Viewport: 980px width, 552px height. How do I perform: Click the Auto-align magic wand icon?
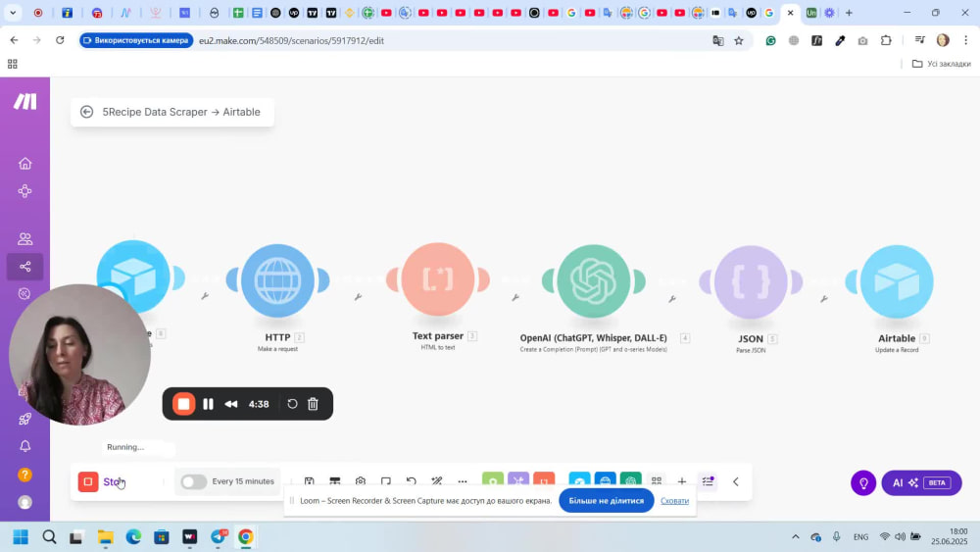[x=437, y=481]
